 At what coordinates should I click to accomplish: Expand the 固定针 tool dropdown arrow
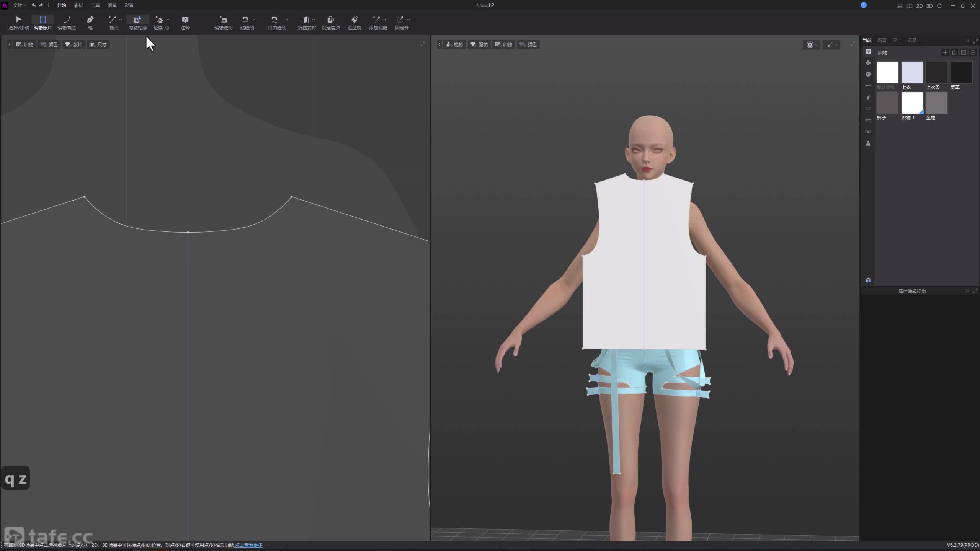click(x=408, y=20)
